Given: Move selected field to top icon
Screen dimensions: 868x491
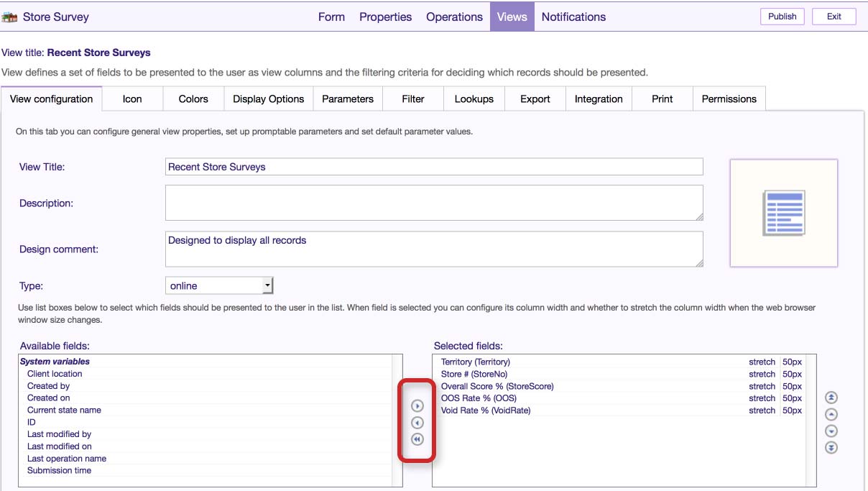Looking at the screenshot, I should click(x=831, y=398).
